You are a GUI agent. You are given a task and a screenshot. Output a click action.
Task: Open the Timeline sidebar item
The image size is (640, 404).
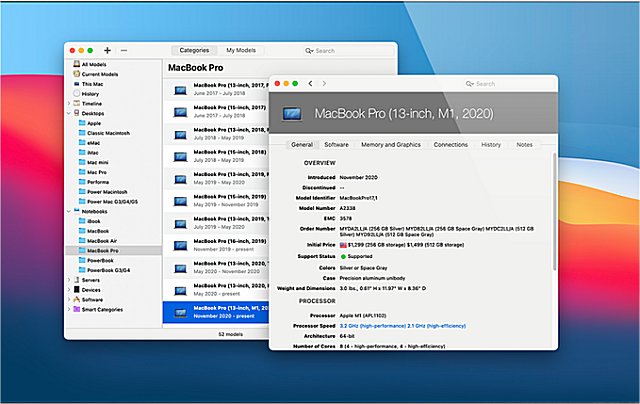coord(87,103)
